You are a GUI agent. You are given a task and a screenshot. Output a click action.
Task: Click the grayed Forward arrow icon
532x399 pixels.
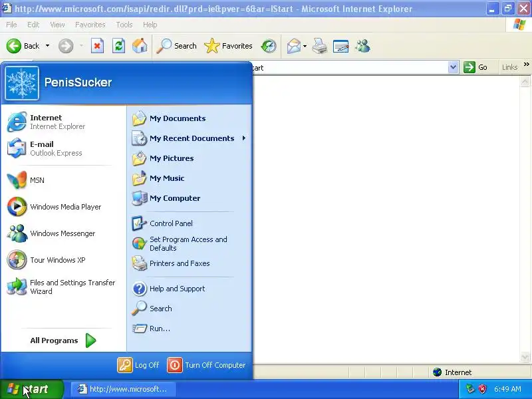(66, 46)
